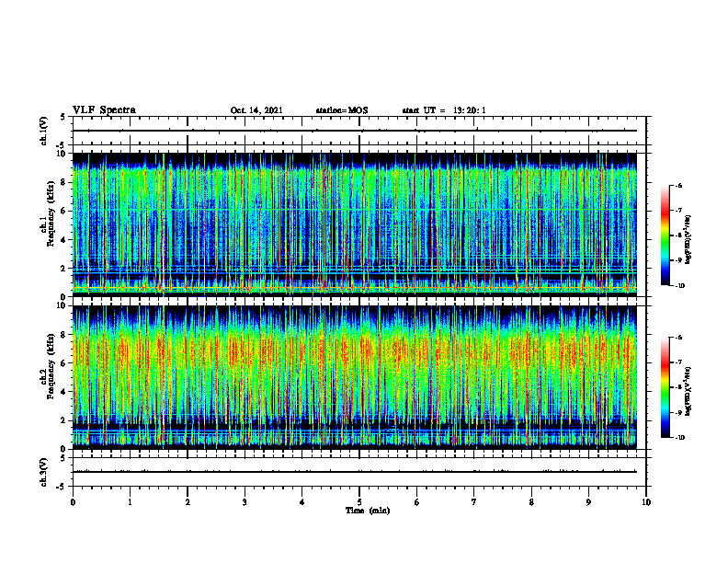Click the "-10" tick on ch.2 colorbar
Viewport: 728px width, 563px height.
click(680, 438)
